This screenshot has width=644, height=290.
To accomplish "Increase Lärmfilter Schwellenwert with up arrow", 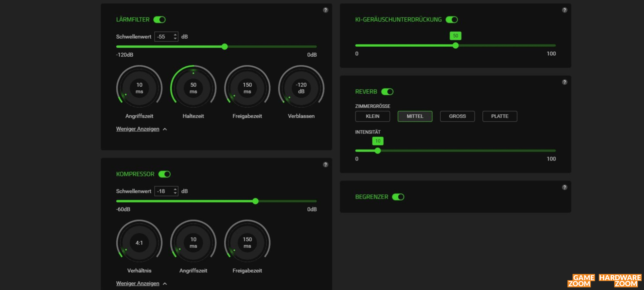I will click(x=175, y=34).
